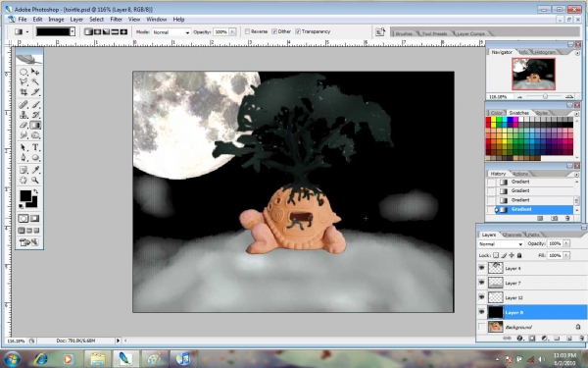Open the File Browser icon
588x368 pixels.
(x=380, y=32)
